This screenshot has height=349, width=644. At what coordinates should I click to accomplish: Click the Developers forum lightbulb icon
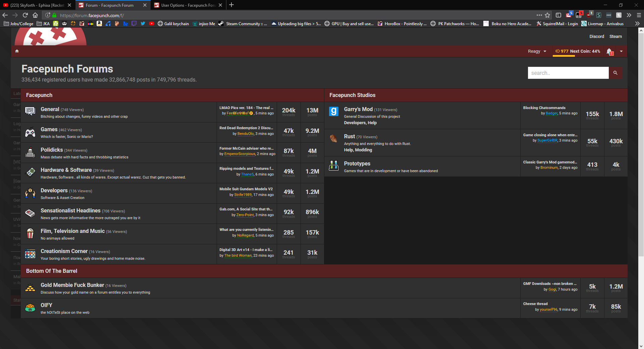click(30, 193)
